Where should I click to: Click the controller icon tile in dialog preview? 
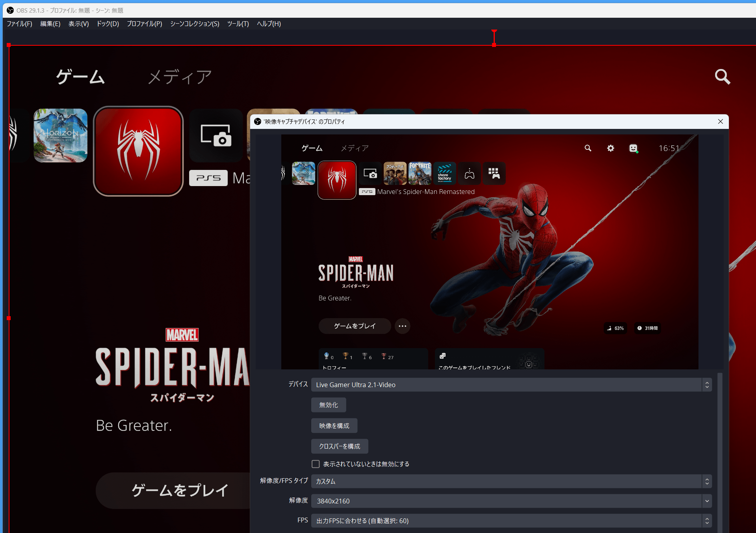click(x=469, y=173)
